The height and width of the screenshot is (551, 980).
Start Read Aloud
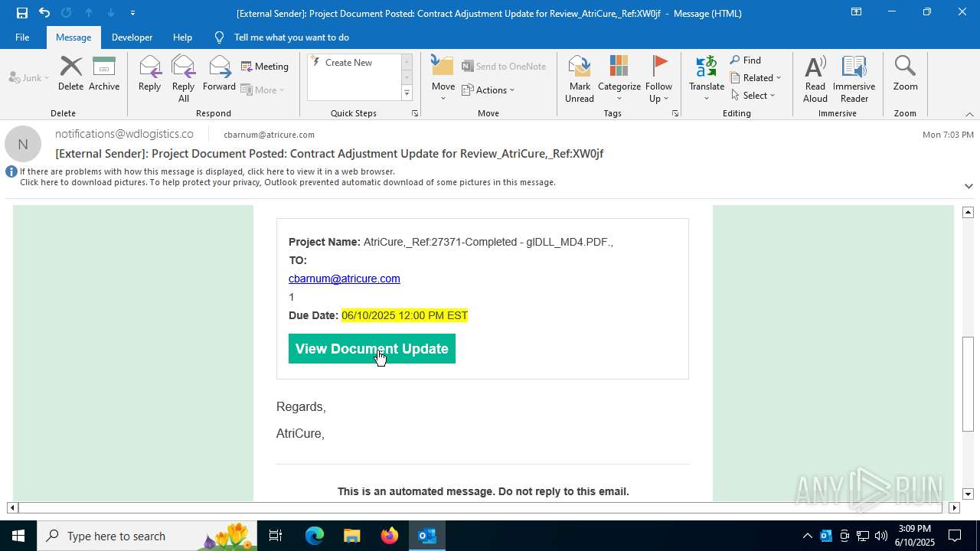coord(815,79)
